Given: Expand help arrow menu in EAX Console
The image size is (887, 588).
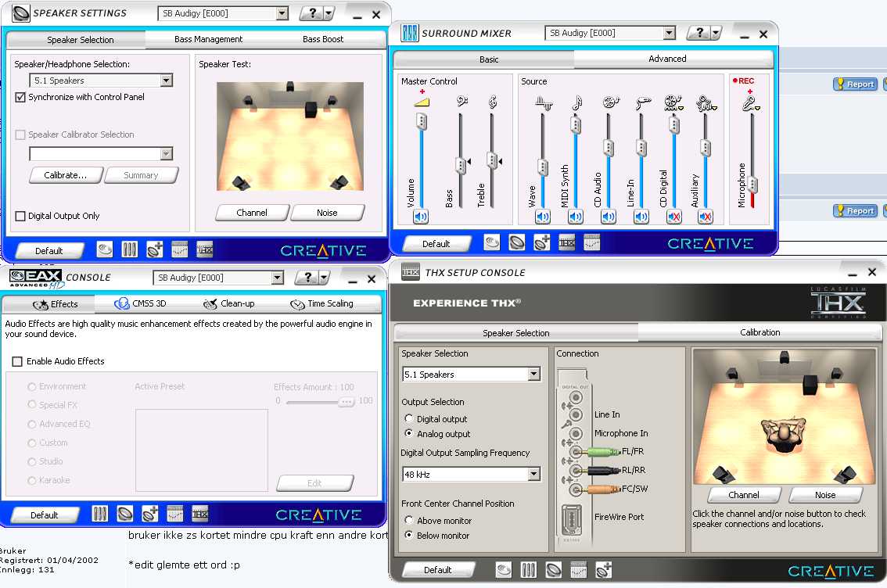Looking at the screenshot, I should click(x=324, y=278).
